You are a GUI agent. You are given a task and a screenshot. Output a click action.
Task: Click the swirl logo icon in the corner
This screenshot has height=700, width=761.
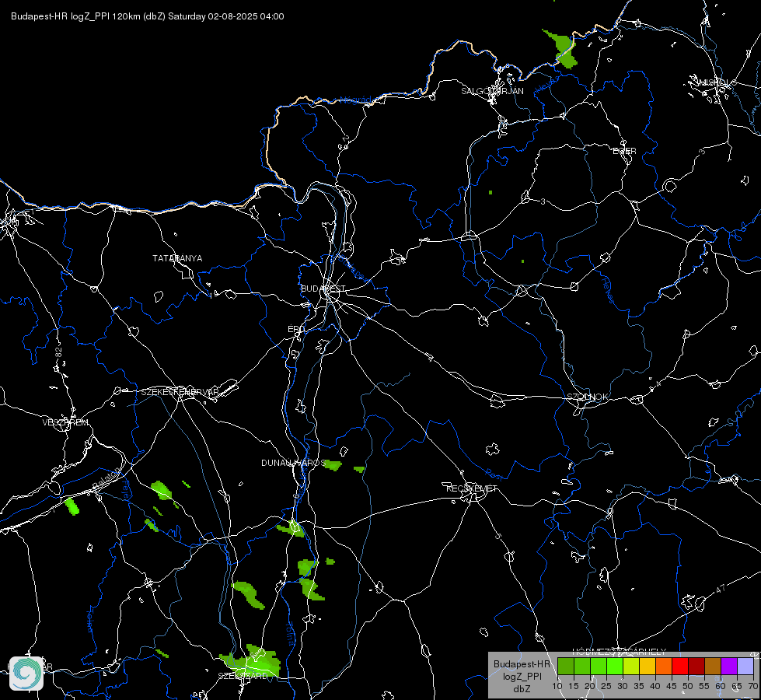point(26,674)
